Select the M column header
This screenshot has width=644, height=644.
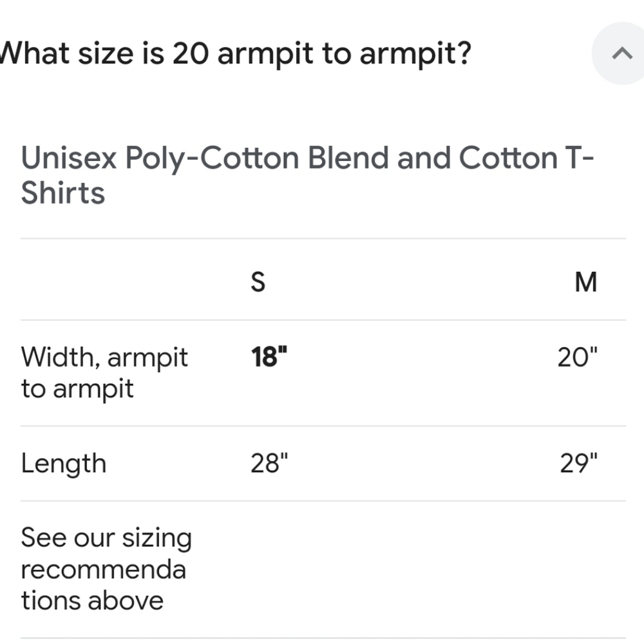point(585,282)
